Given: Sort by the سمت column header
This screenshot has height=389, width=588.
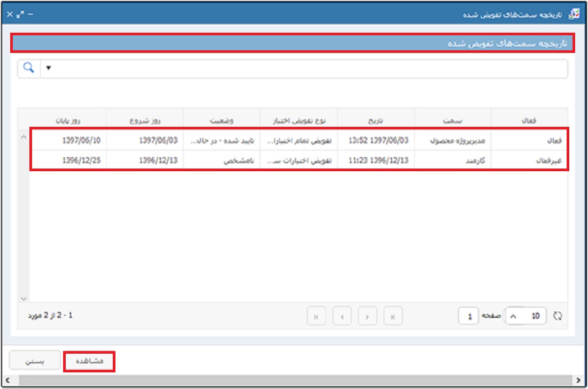Looking at the screenshot, I should coord(453,121).
